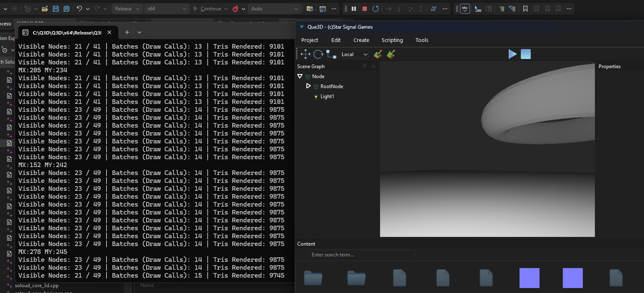Open the x64 platform dropdown
The image size is (644, 293).
click(x=167, y=9)
